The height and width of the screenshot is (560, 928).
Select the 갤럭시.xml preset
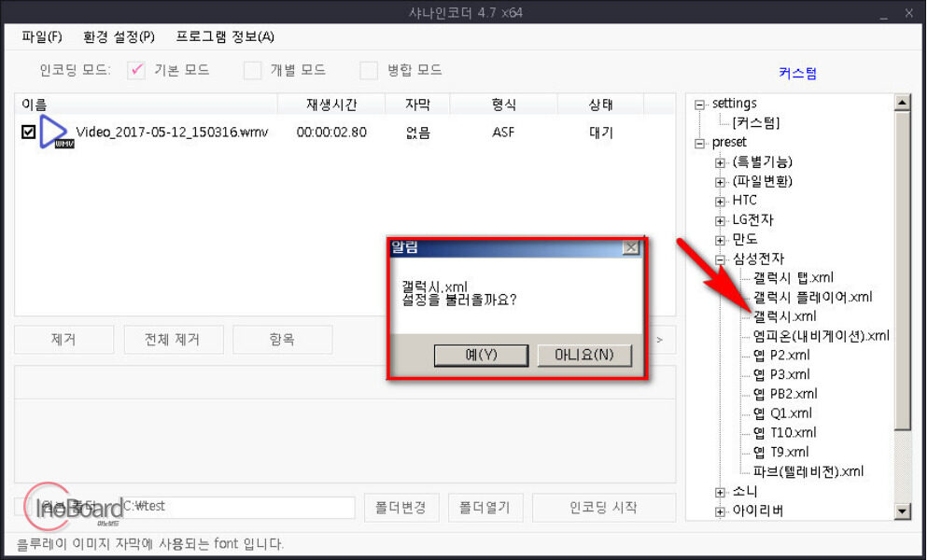click(x=785, y=316)
